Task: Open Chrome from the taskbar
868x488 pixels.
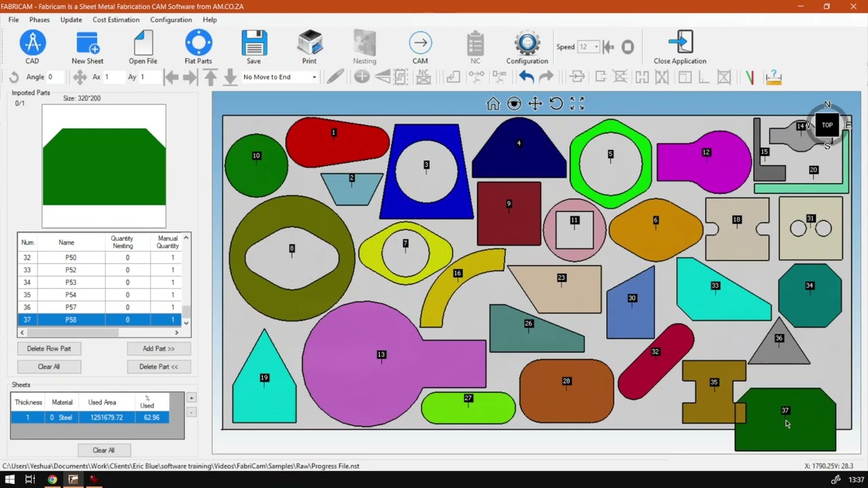Action: pyautogui.click(x=52, y=480)
